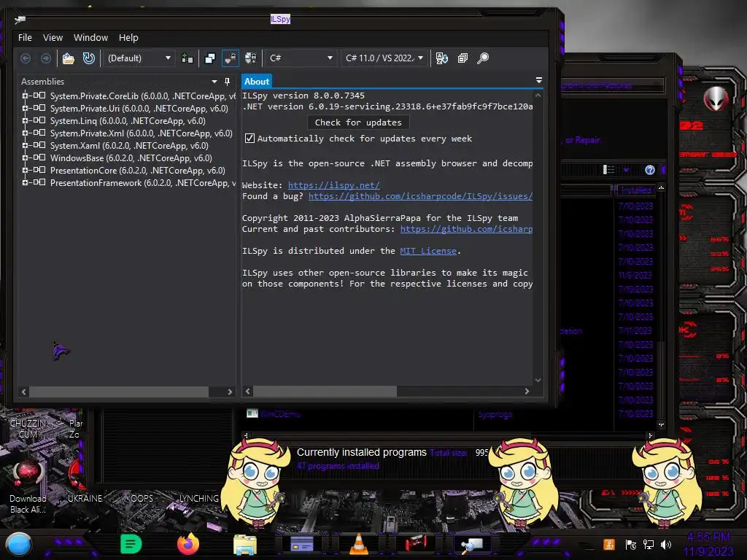747x560 pixels.
Task: Launch Firefox from the taskbar
Action: pyautogui.click(x=188, y=544)
